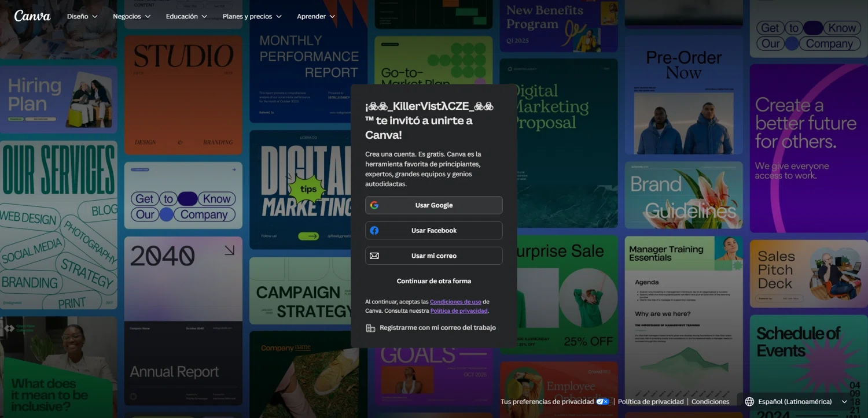Select the Brand Guidelines template thumbnail
This screenshot has height=418, width=868.
point(684,195)
